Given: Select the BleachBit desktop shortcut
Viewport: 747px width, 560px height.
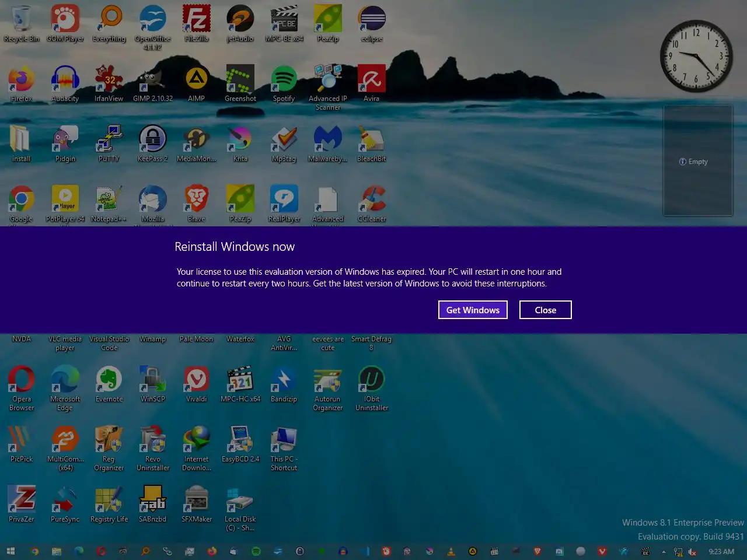Looking at the screenshot, I should (372, 143).
